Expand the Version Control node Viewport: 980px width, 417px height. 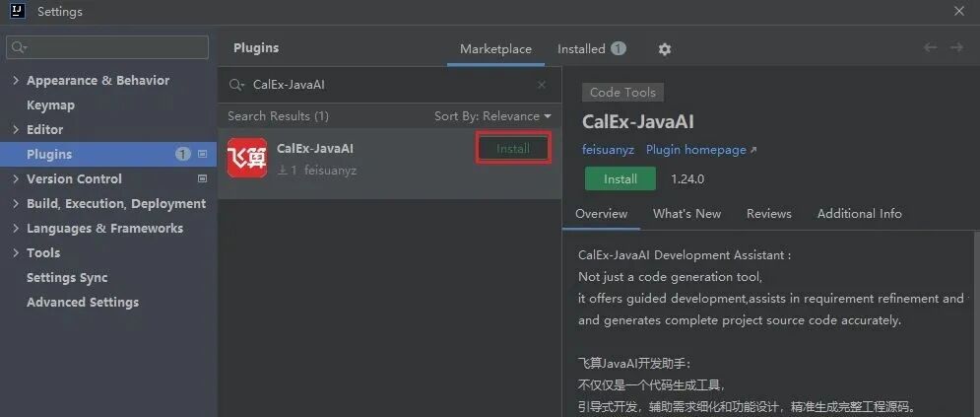pos(16,178)
